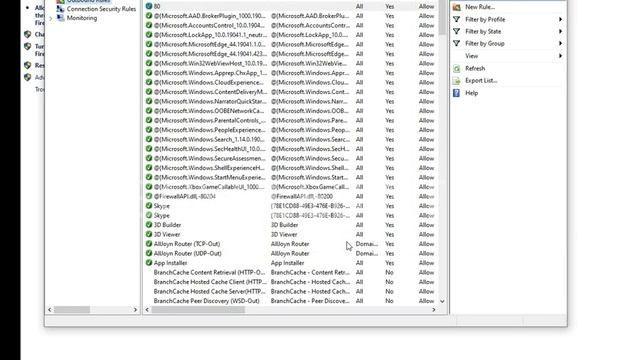
Task: Click the status icon of the 80 rule
Action: tap(149, 6)
